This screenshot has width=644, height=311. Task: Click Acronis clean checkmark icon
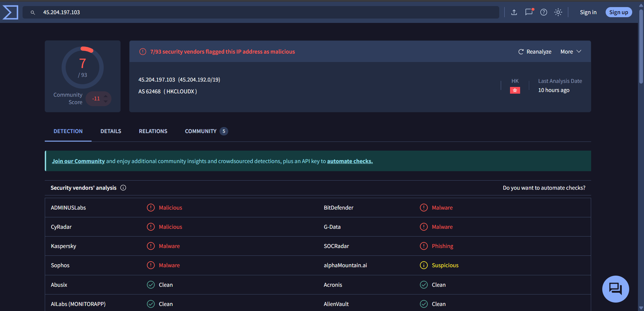pyautogui.click(x=424, y=285)
